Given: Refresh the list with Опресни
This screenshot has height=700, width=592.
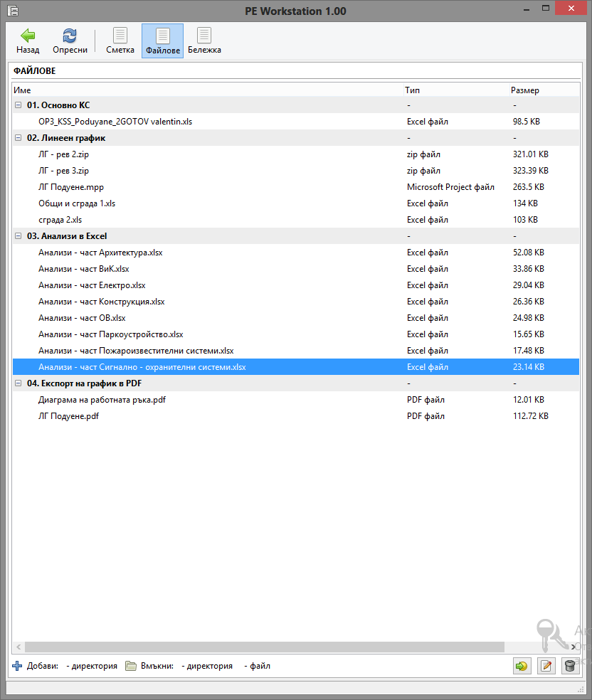Looking at the screenshot, I should coord(70,41).
